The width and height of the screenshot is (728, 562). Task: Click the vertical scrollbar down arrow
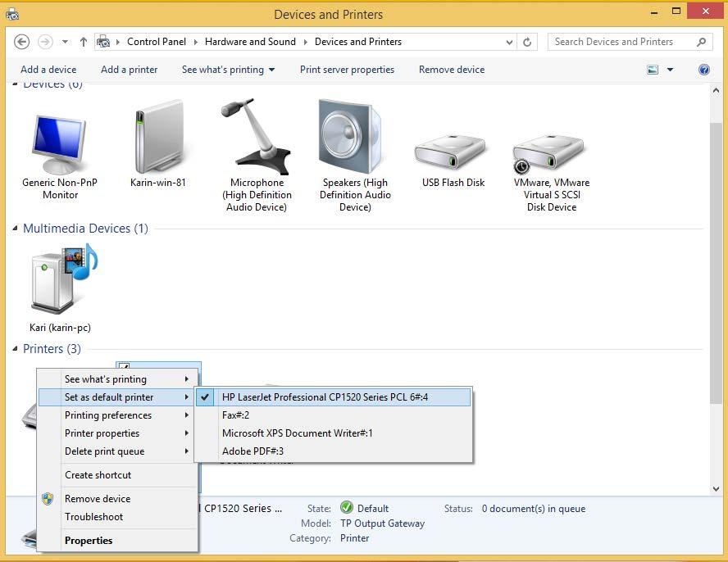point(716,488)
